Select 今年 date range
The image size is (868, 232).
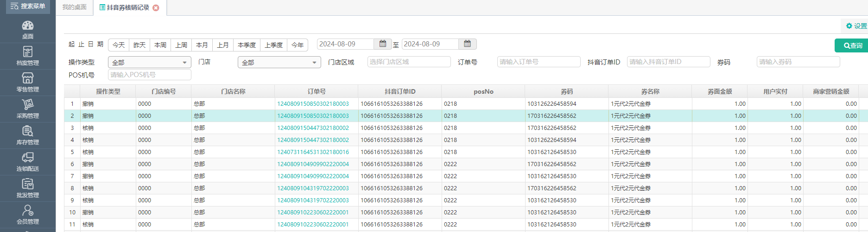298,45
